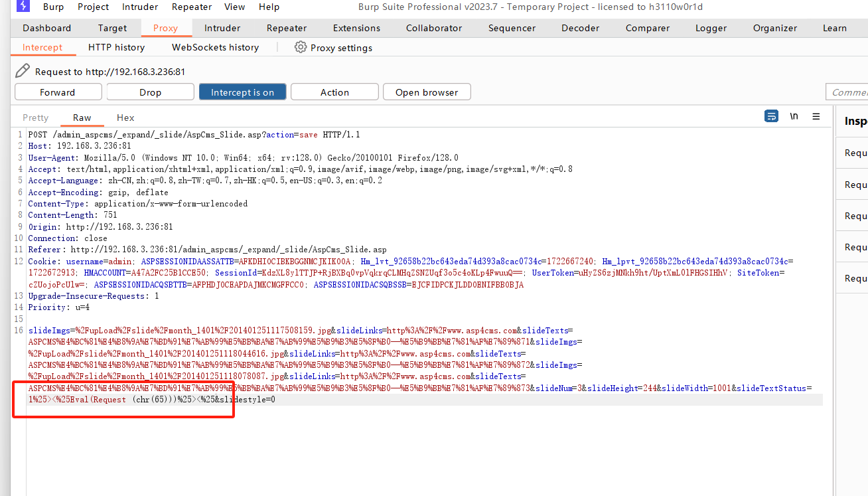This screenshot has width=868, height=496.
Task: Open the Help menu
Action: coord(269,7)
